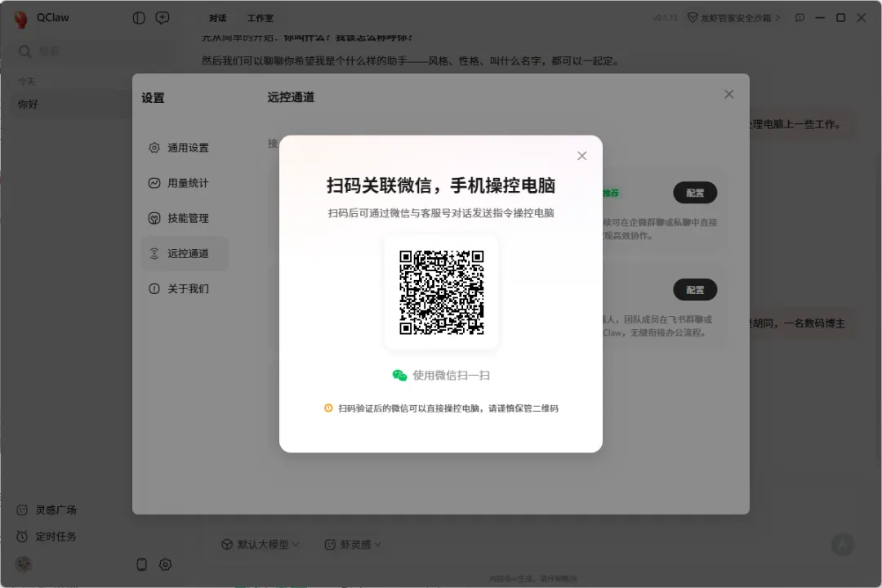Click the skill icon beside 技能管理
The image size is (882, 588).
click(154, 218)
